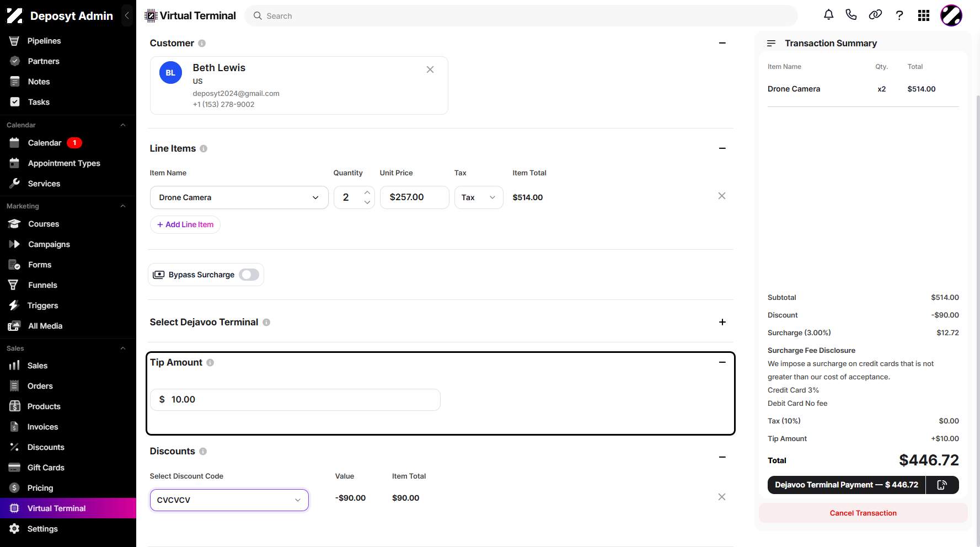Viewport: 980px width, 547px height.
Task: Click the Dejavoo Terminal Payment button
Action: coord(847,485)
